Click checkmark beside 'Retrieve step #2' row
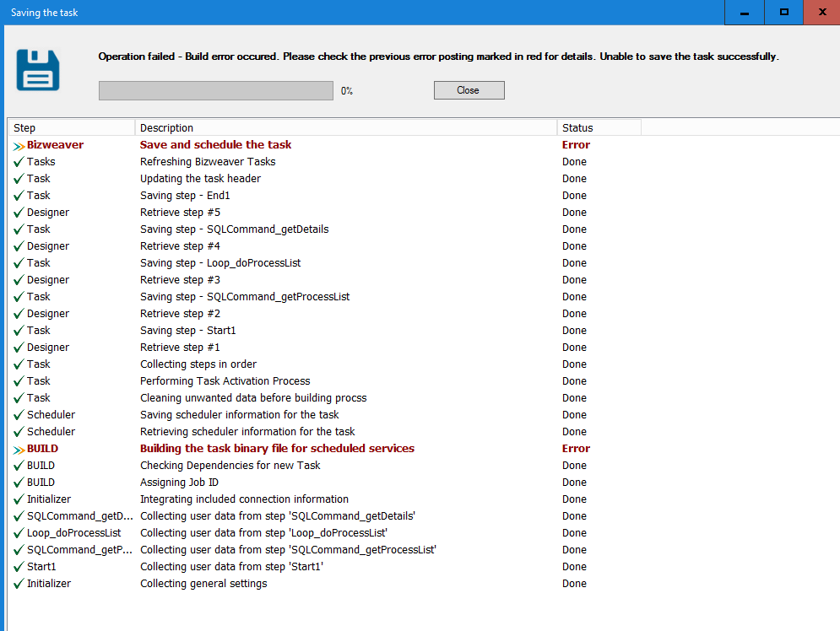The image size is (840, 631). click(19, 314)
